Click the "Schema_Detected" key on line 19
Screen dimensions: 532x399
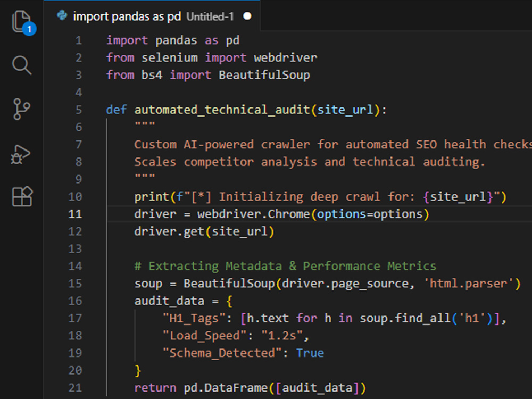[x=222, y=353]
